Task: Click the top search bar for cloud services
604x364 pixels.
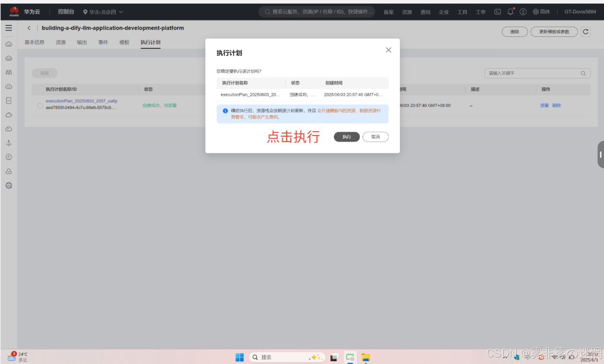Action: click(317, 12)
